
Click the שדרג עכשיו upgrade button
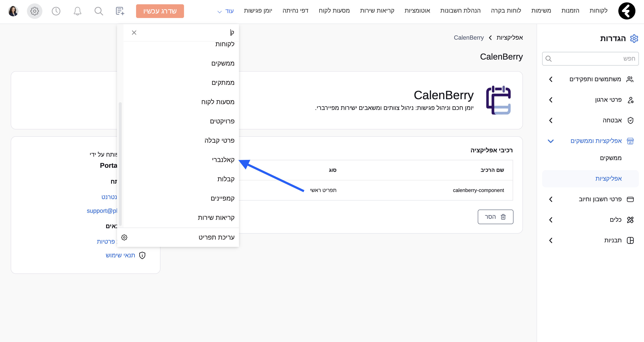tap(160, 11)
